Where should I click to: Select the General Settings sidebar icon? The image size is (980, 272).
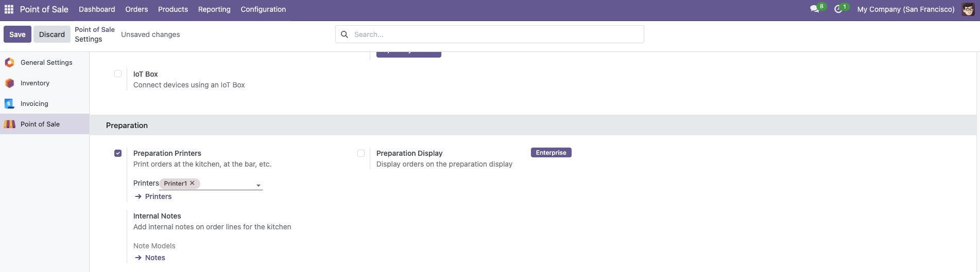9,62
